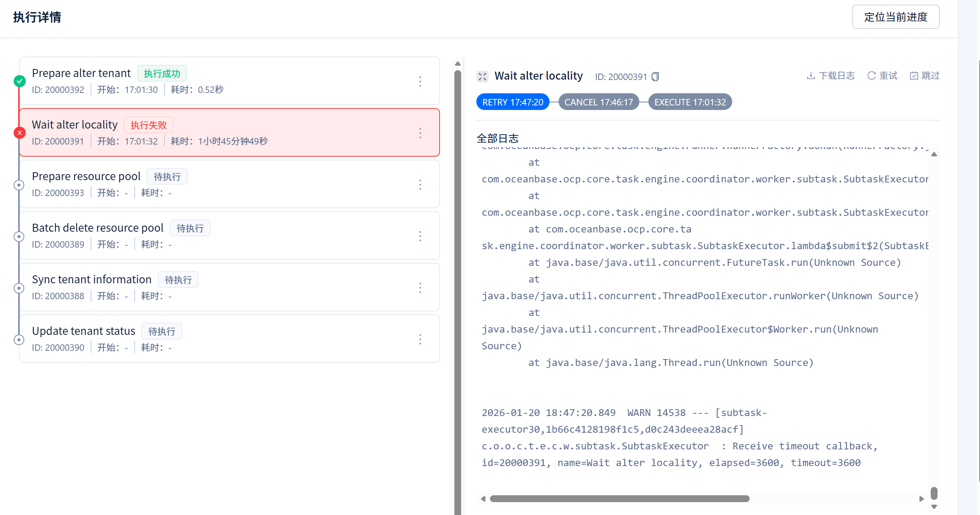Click the horizontal log scrollbar thumb

[619, 499]
